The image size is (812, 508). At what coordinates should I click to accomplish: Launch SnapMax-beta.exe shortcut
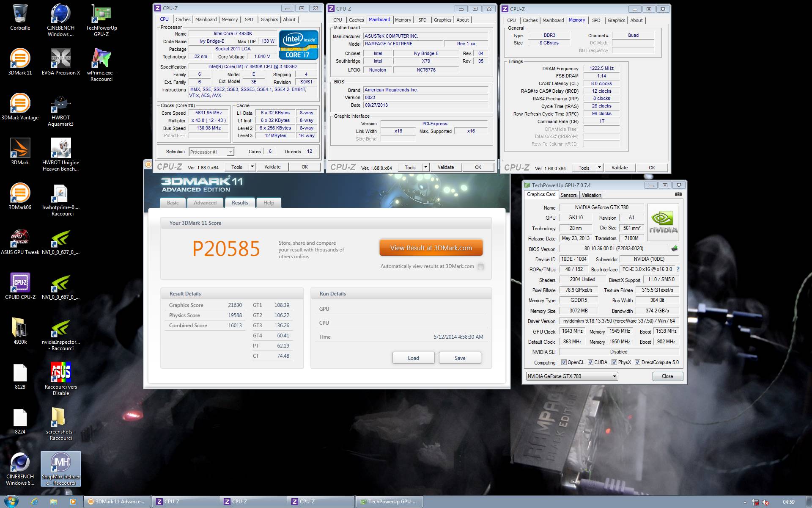pos(60,469)
